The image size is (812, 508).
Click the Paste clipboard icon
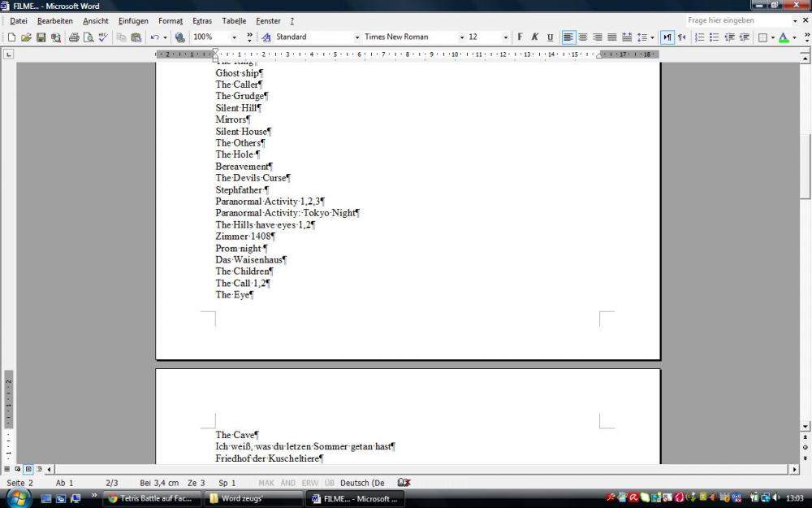click(136, 37)
